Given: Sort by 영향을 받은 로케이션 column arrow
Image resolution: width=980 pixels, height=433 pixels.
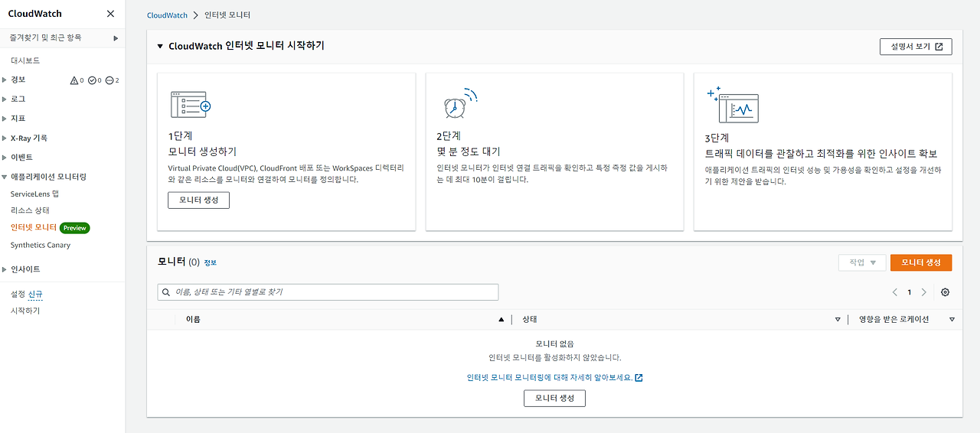Looking at the screenshot, I should click(x=952, y=320).
